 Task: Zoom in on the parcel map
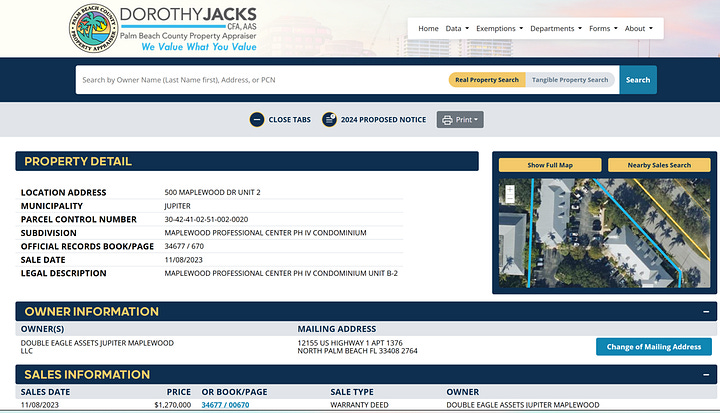(x=510, y=189)
